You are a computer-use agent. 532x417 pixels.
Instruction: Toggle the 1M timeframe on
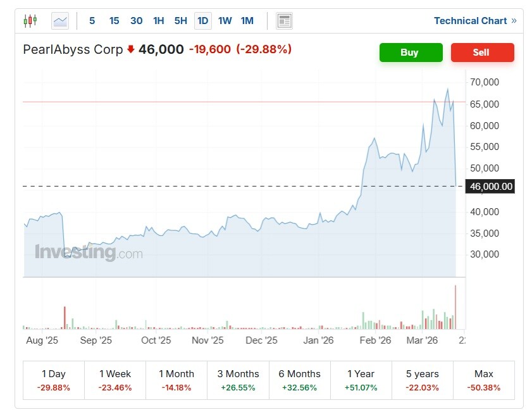pos(247,20)
